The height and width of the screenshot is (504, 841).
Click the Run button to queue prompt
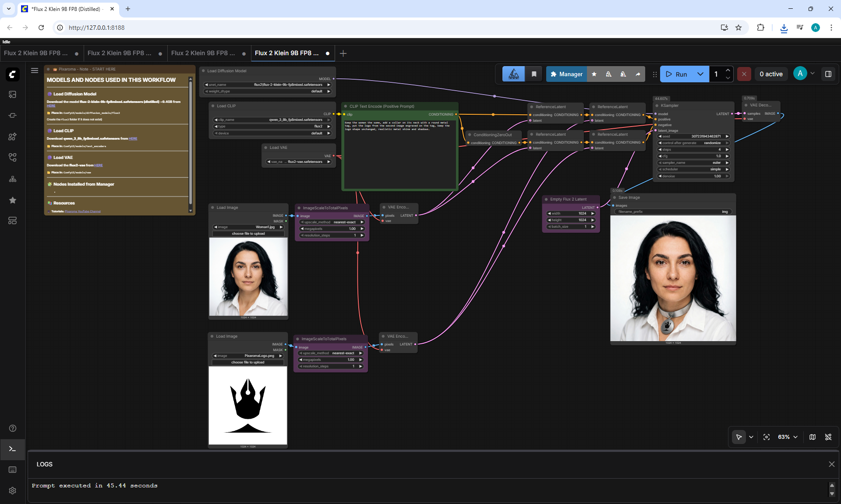pyautogui.click(x=677, y=74)
